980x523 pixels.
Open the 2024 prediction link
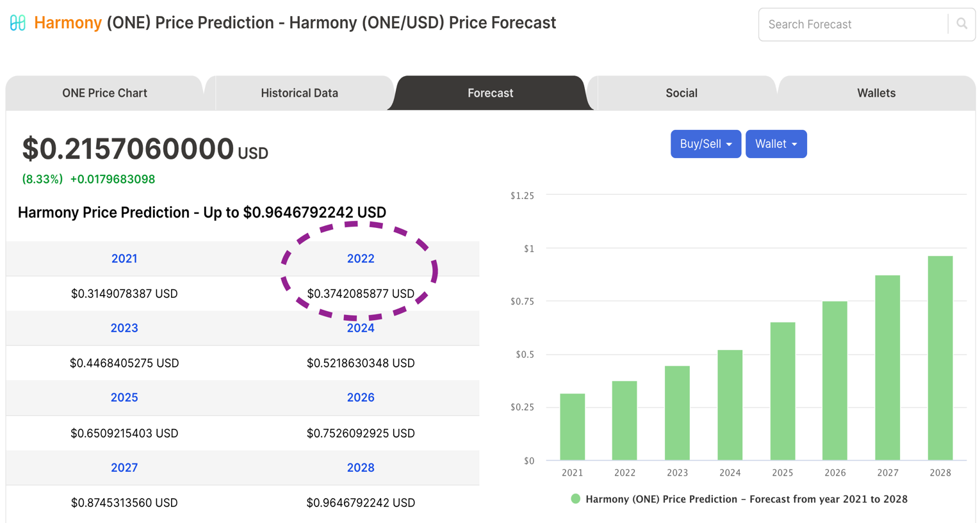(361, 328)
